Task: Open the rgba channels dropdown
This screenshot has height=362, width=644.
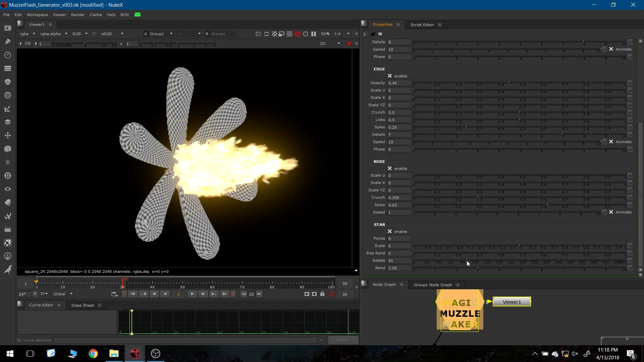Action: tap(27, 34)
